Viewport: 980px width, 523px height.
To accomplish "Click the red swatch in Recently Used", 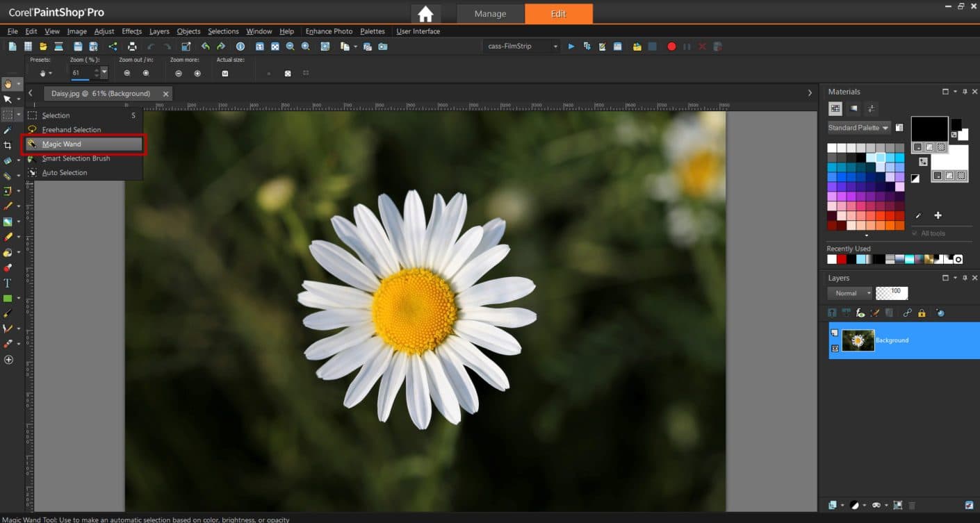I will pos(842,259).
